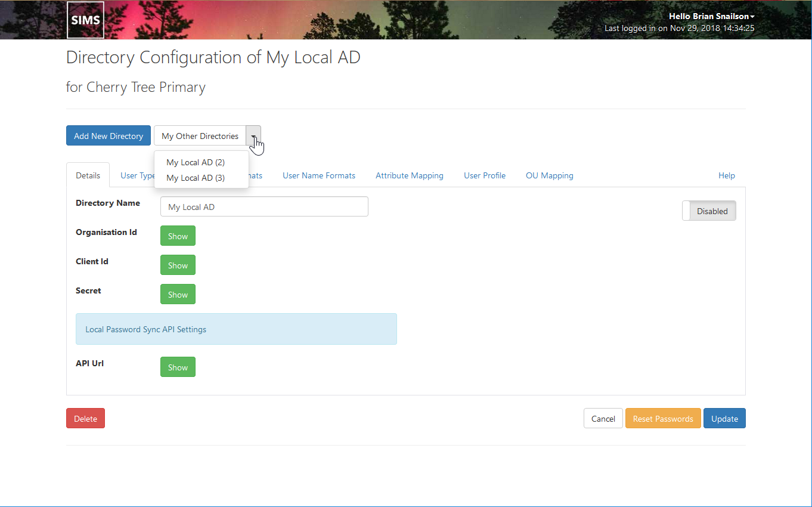
Task: Show the API Url value
Action: click(178, 367)
